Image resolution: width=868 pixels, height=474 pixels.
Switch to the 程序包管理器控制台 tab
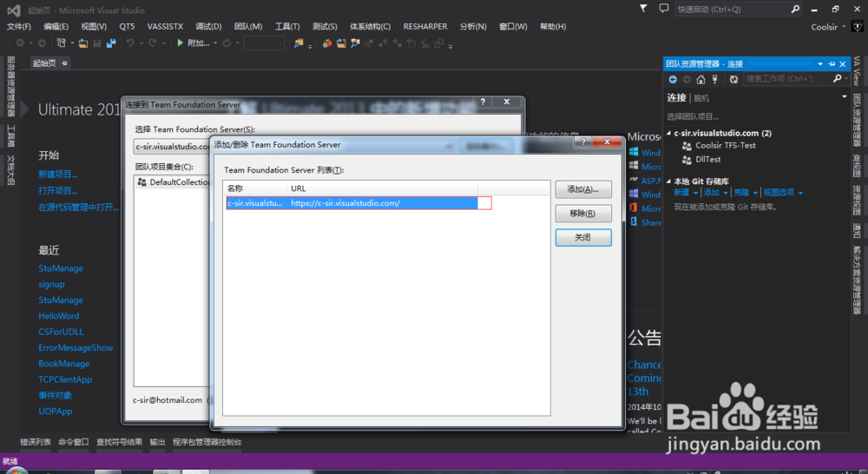pos(207,442)
